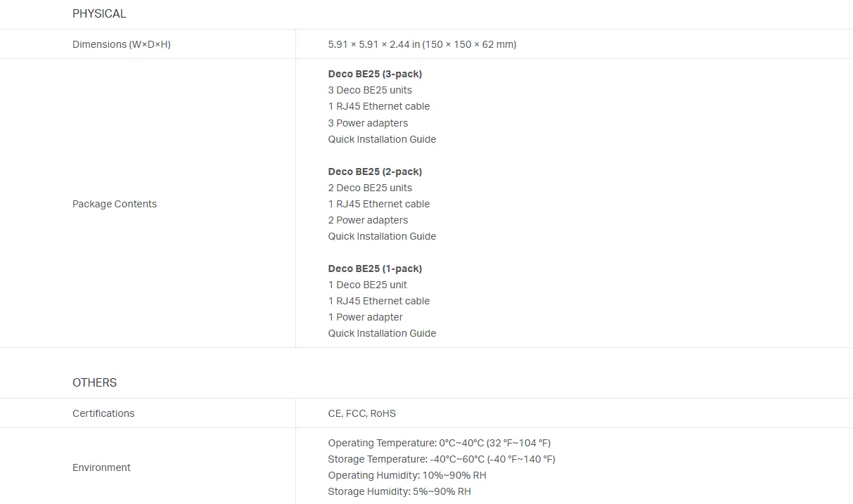Click the Deco BE25 (1-pack) heading
This screenshot has width=853, height=504.
click(375, 269)
